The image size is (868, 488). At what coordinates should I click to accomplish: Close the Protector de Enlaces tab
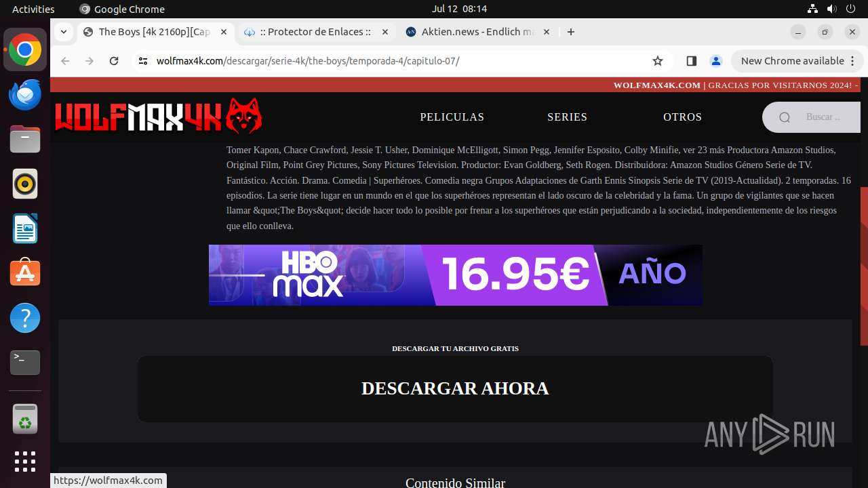pyautogui.click(x=385, y=32)
